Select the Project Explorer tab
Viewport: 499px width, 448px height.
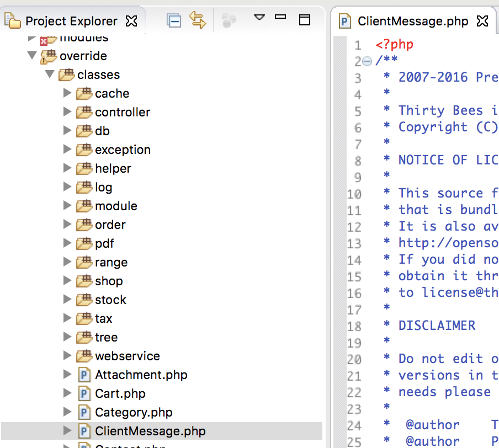71,22
